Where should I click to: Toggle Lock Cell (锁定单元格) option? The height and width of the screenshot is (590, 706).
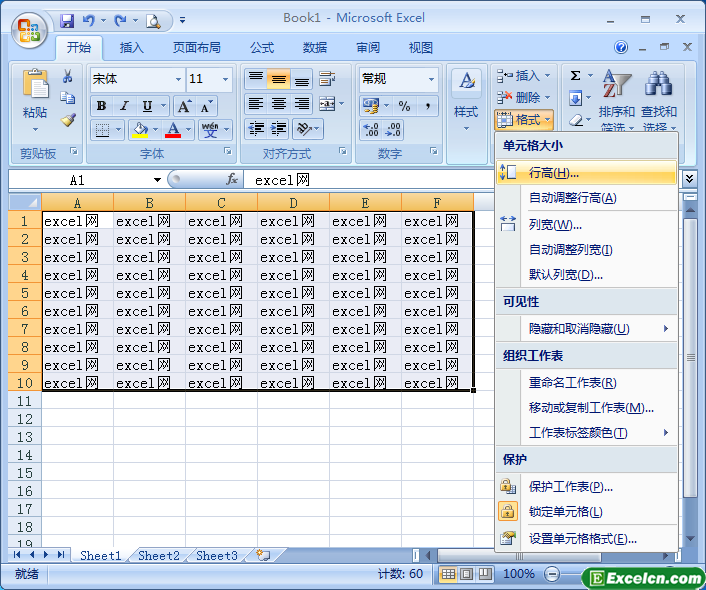565,512
